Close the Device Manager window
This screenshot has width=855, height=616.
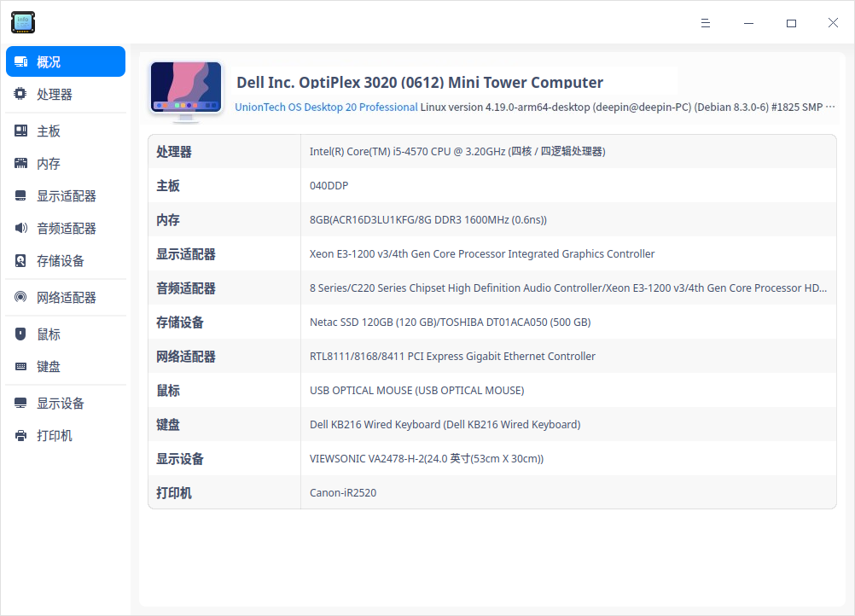[833, 22]
